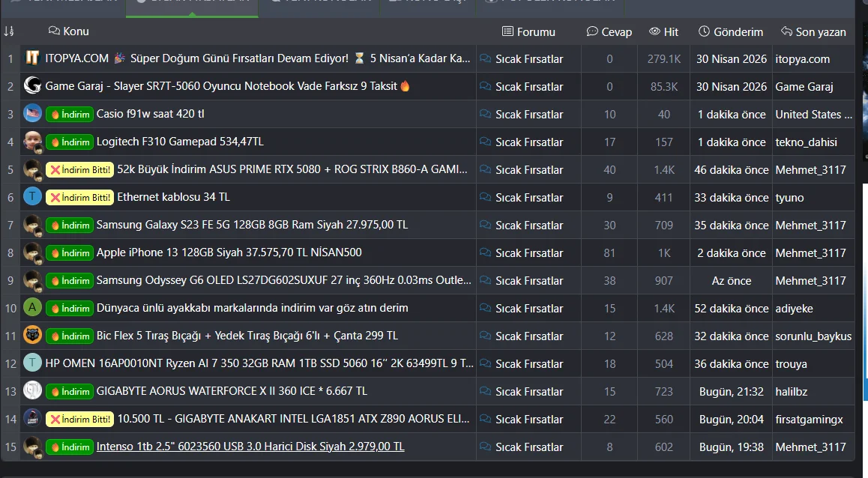
Task: Open Ethernet kablosu 34 TL topic
Action: click(173, 196)
